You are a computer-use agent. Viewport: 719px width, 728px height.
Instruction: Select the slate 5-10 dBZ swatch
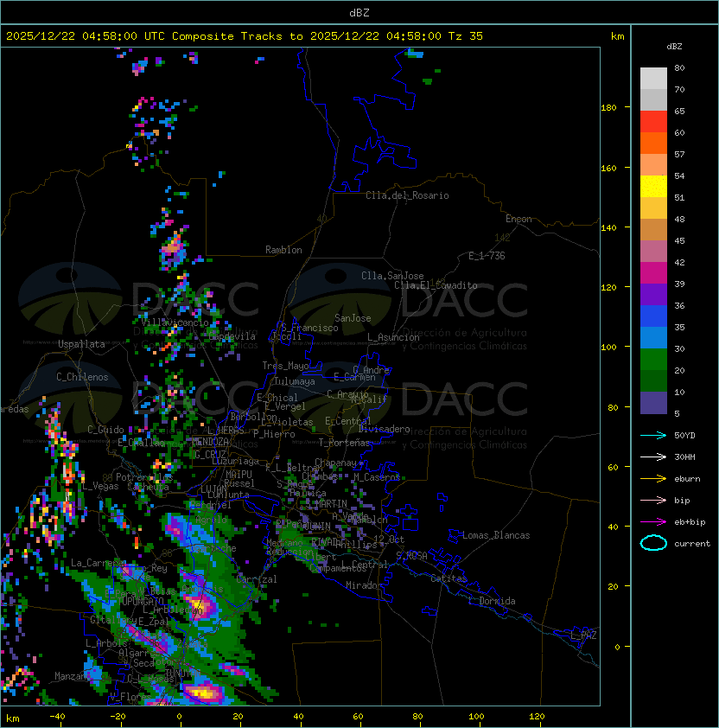tap(653, 403)
